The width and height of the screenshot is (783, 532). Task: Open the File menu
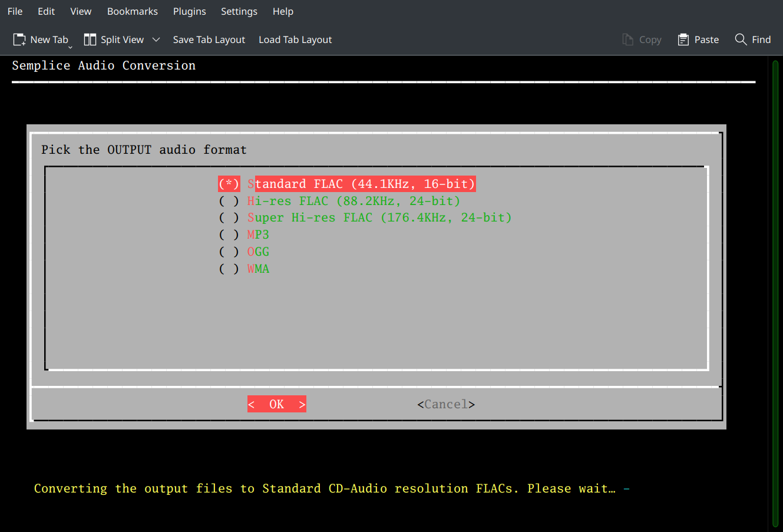[x=15, y=11]
